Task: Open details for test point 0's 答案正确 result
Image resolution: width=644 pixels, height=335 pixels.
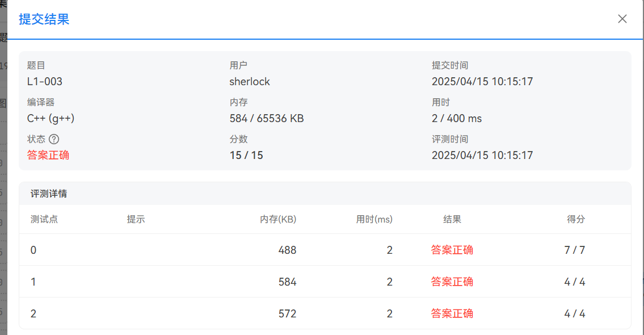Action: (x=452, y=250)
